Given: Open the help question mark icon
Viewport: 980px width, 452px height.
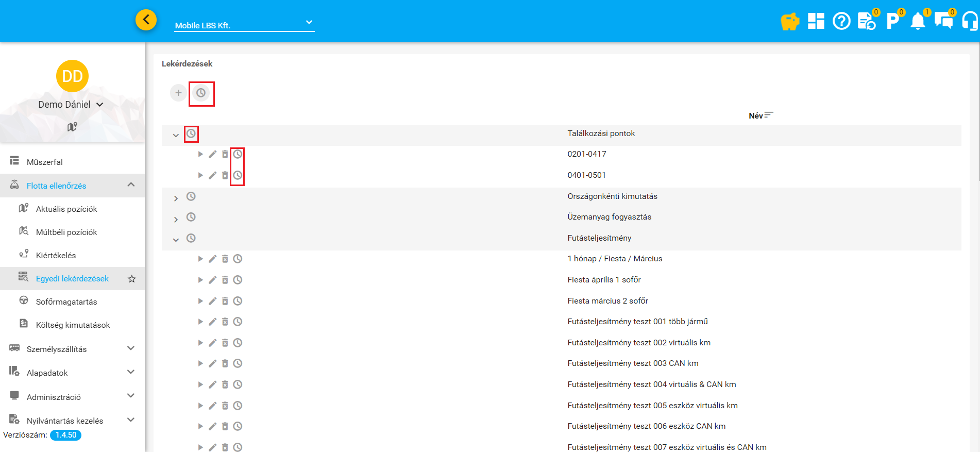Looking at the screenshot, I should pos(841,21).
